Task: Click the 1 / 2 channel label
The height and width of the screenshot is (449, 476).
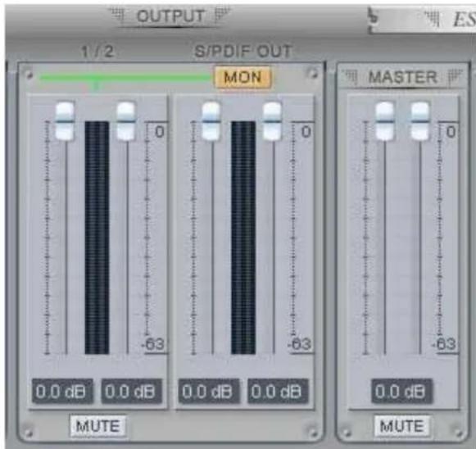Action: click(97, 52)
